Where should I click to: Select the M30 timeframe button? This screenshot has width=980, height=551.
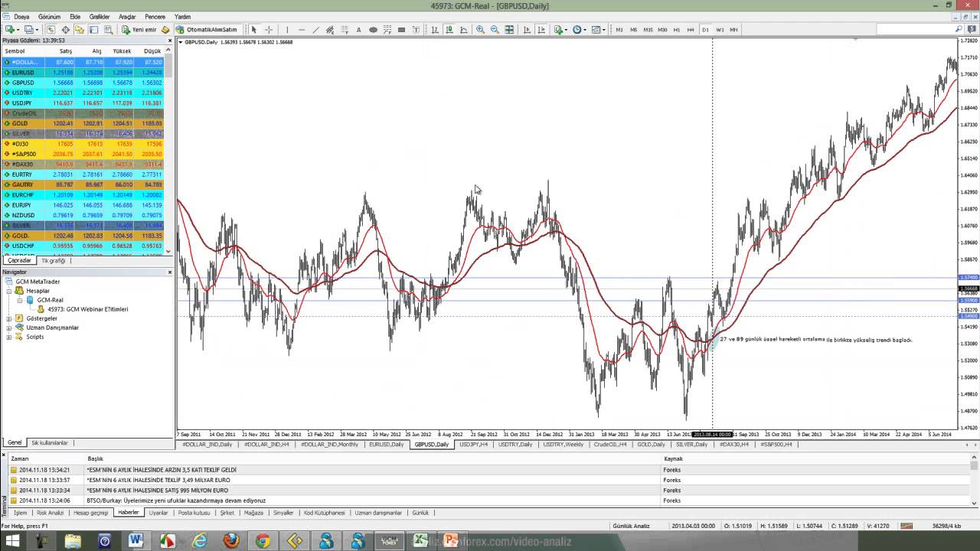pyautogui.click(x=662, y=30)
